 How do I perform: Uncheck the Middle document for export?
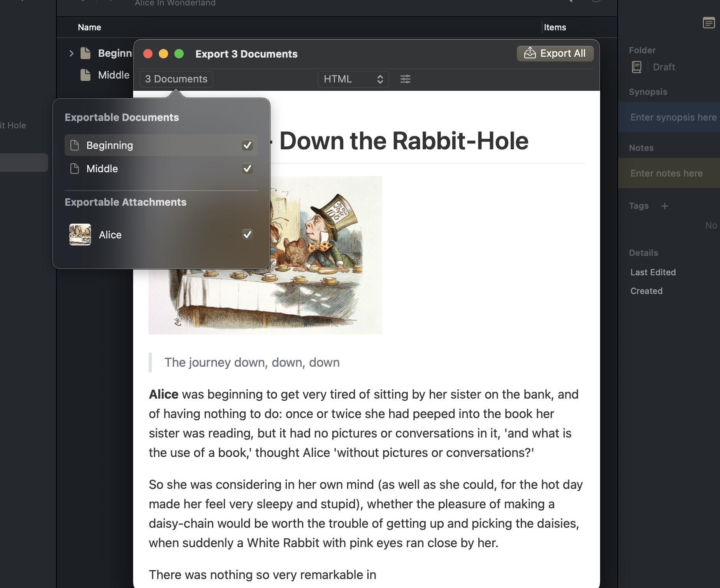[x=248, y=168]
